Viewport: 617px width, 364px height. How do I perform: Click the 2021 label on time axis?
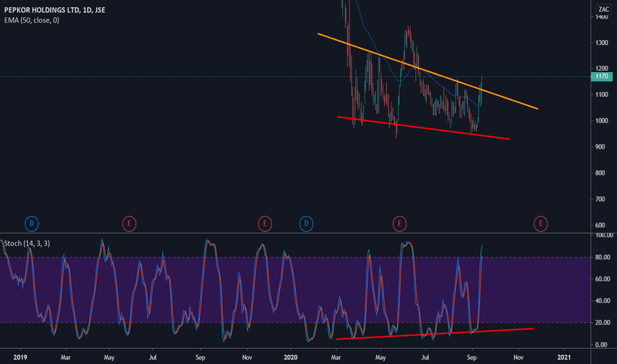564,357
